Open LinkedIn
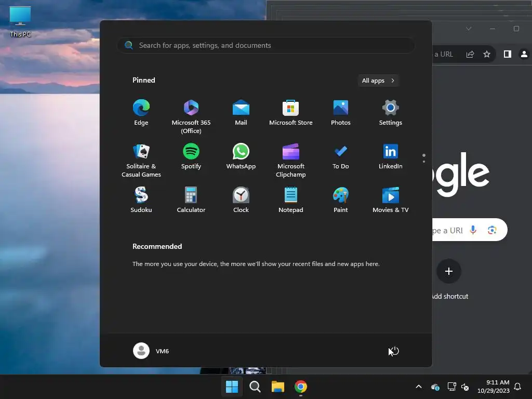The width and height of the screenshot is (532, 399). 391,156
